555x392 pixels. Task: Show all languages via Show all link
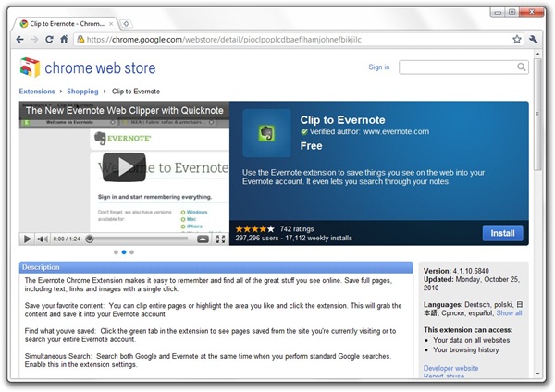click(x=509, y=313)
